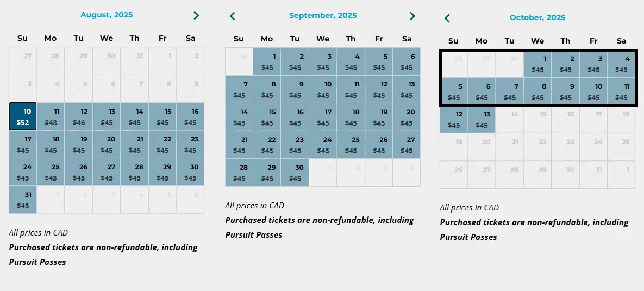644x291 pixels.
Task: Choose October 5 Sunday cell
Action: tap(454, 92)
